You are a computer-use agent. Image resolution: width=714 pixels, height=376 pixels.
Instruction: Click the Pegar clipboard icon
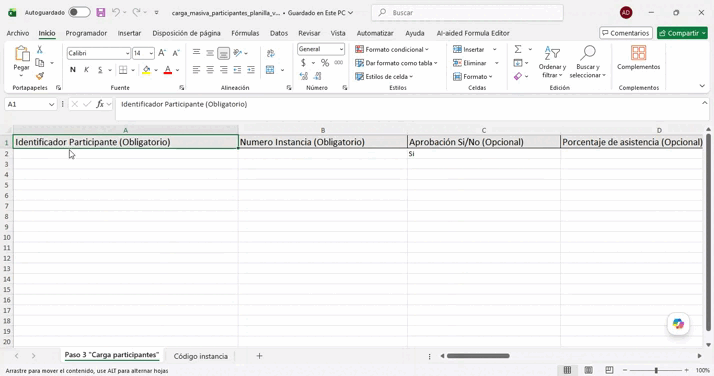tap(21, 53)
